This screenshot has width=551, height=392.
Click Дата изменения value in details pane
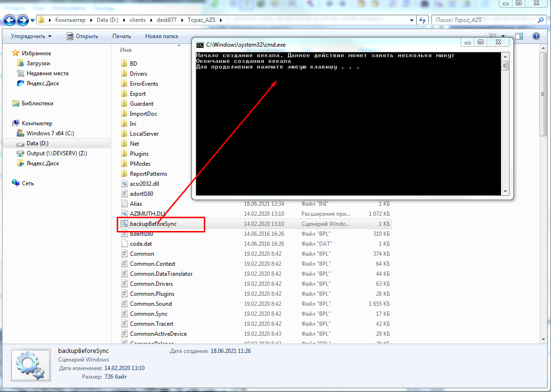click(124, 368)
